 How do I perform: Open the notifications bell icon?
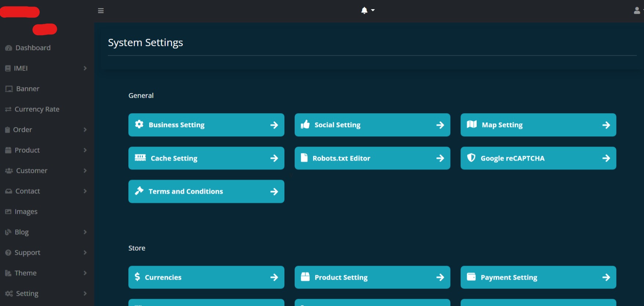364,10
